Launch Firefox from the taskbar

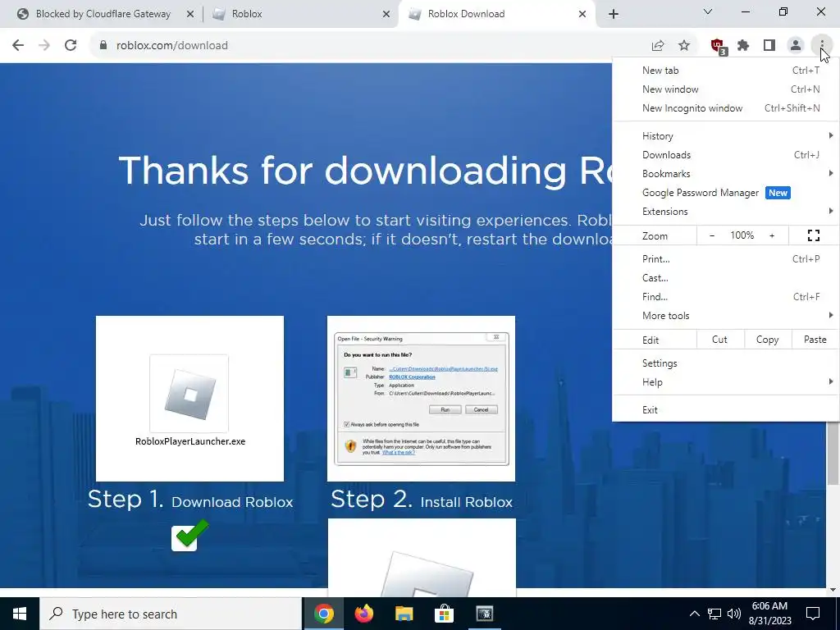coord(363,614)
